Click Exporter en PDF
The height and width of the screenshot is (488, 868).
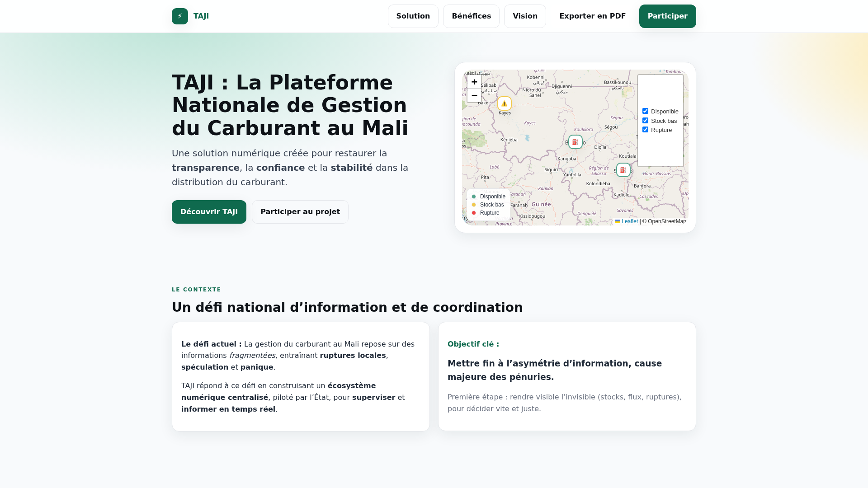[593, 16]
